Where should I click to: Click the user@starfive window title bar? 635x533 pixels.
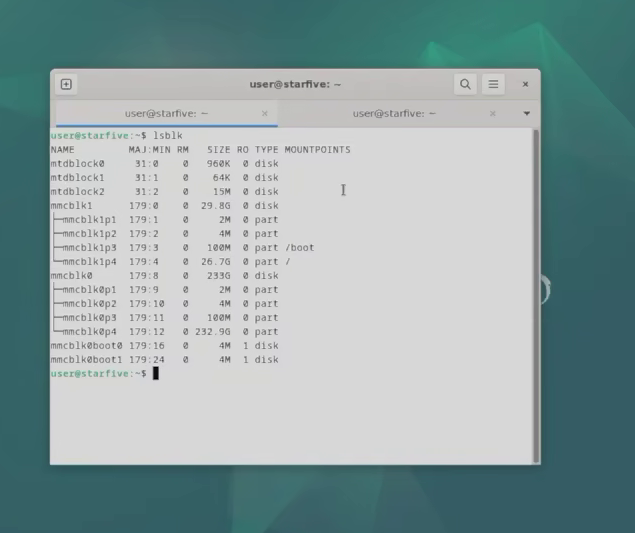click(x=295, y=84)
